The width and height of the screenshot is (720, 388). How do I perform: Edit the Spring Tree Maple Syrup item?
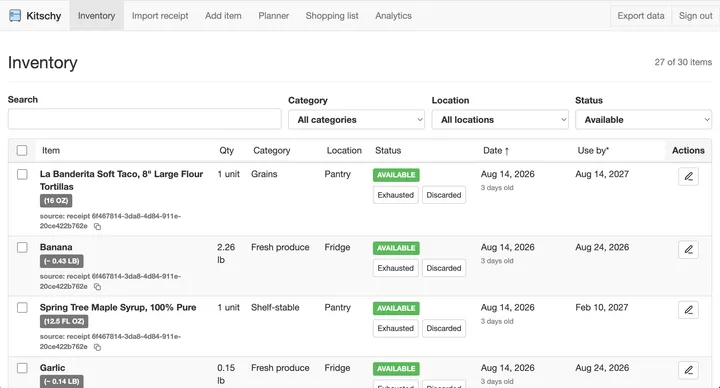pyautogui.click(x=688, y=309)
